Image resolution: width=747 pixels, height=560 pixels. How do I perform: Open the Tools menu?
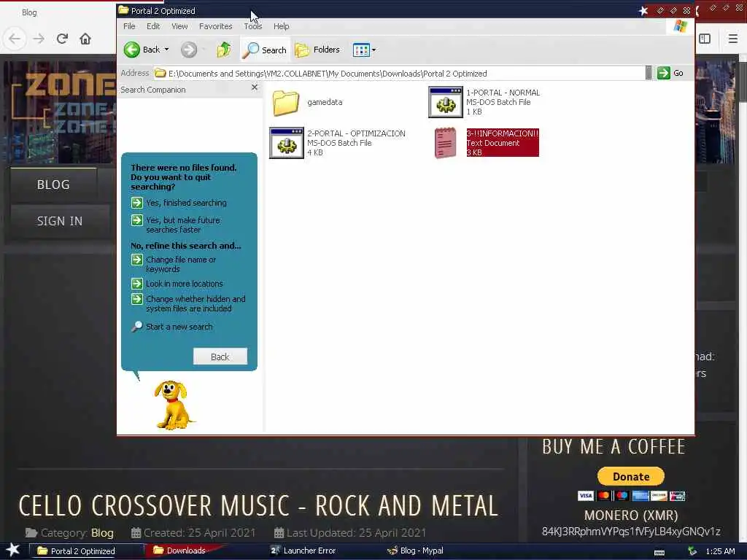click(253, 26)
